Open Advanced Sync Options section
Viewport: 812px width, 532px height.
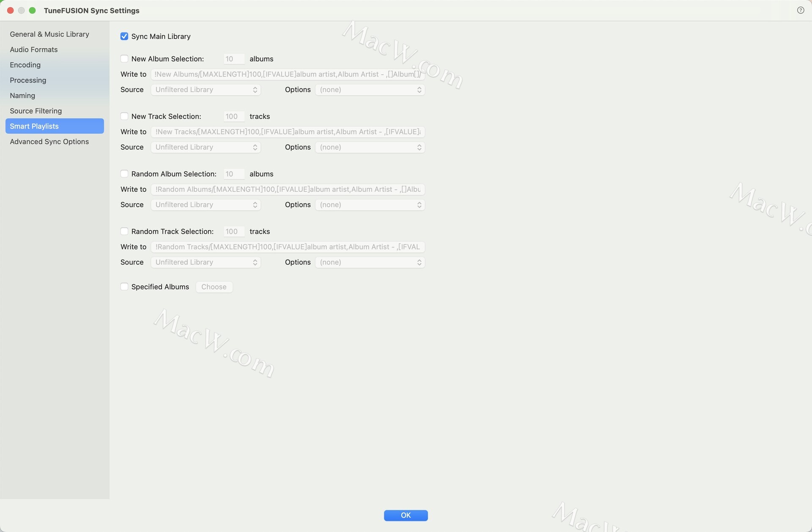coord(55,141)
